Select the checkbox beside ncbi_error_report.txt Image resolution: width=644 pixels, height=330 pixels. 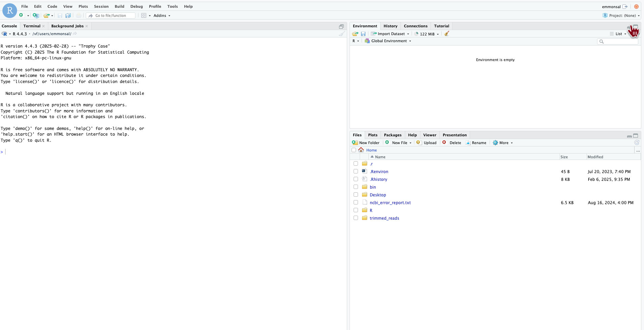coord(356,202)
